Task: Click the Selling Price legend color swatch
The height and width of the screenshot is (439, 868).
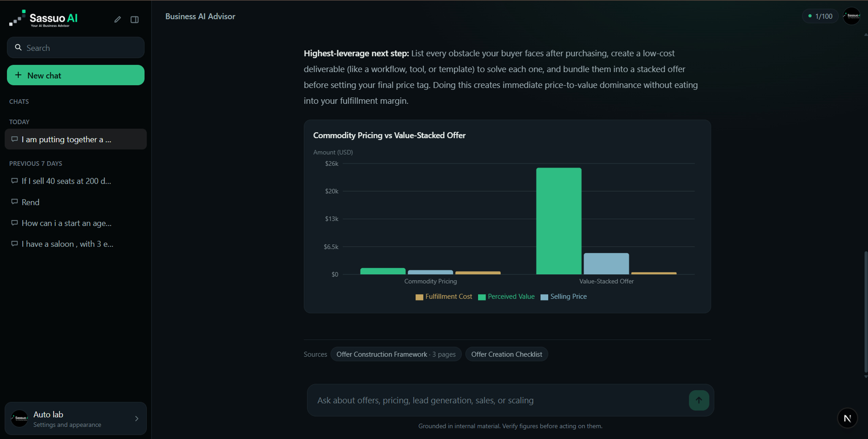Action: (544, 297)
